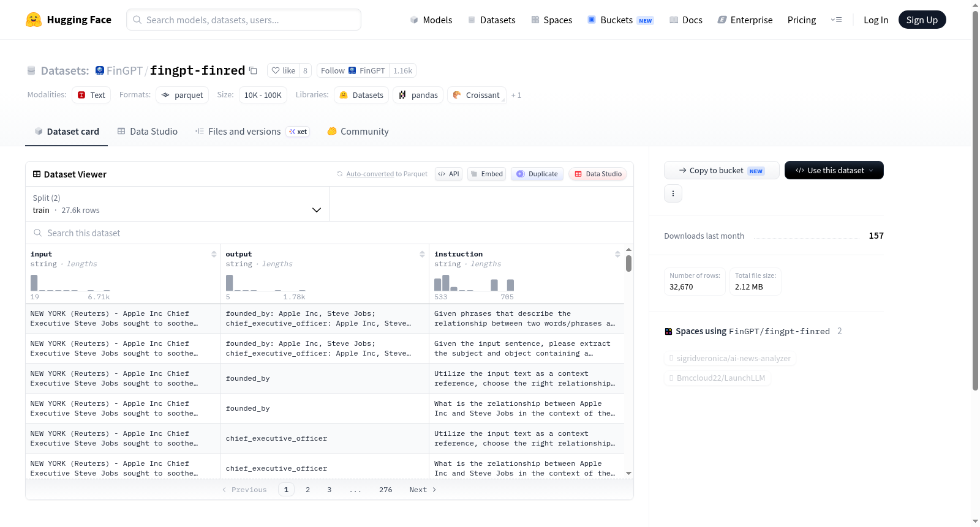This screenshot has width=980, height=527.
Task: Open the Embed button
Action: pyautogui.click(x=487, y=174)
